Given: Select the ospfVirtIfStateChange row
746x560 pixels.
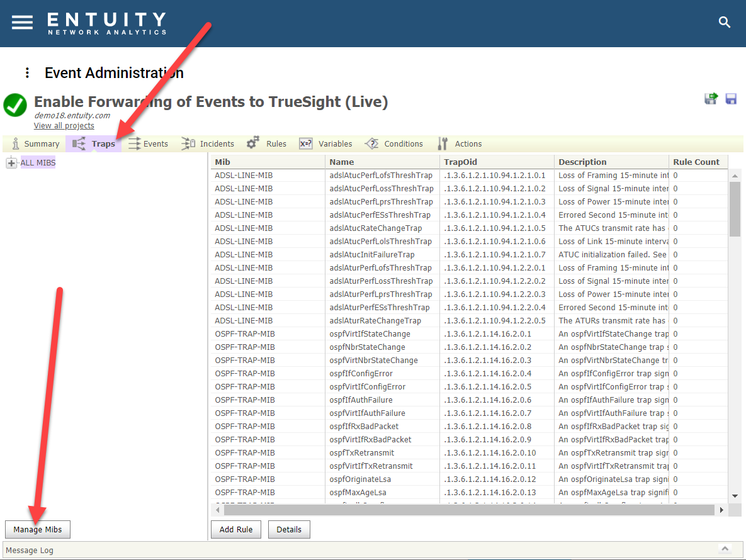Looking at the screenshot, I should pyautogui.click(x=469, y=334).
